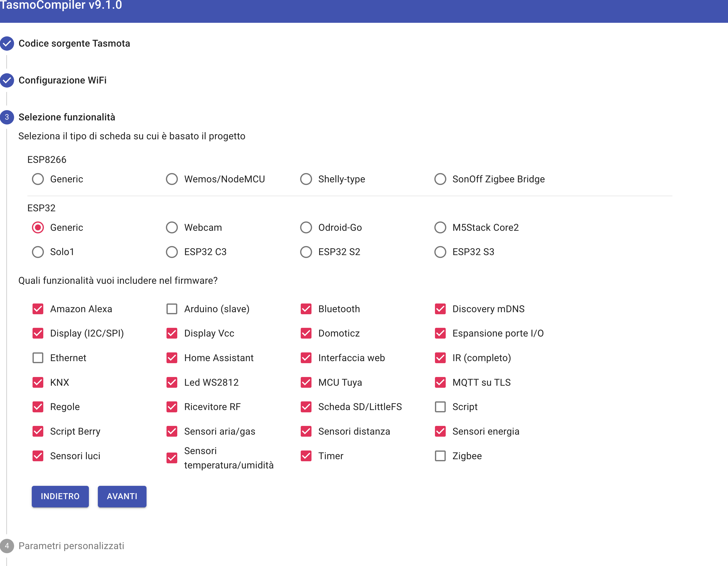Click the completed checkmark icon for Codice sorgente Tasmota

[7, 43]
